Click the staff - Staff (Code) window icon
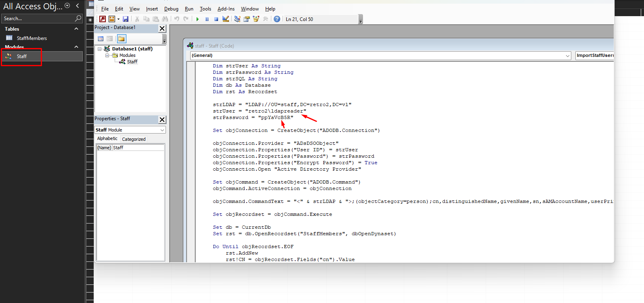The image size is (644, 303). pos(190,46)
